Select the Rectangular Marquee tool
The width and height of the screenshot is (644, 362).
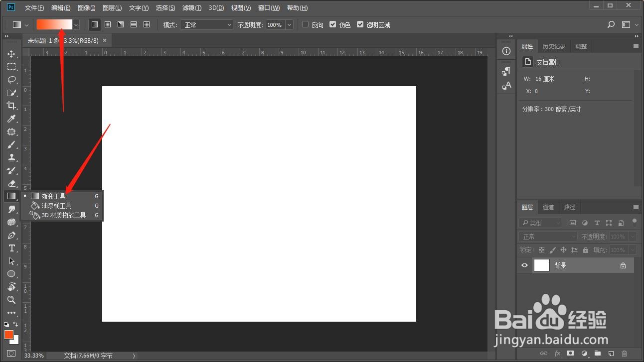[11, 67]
